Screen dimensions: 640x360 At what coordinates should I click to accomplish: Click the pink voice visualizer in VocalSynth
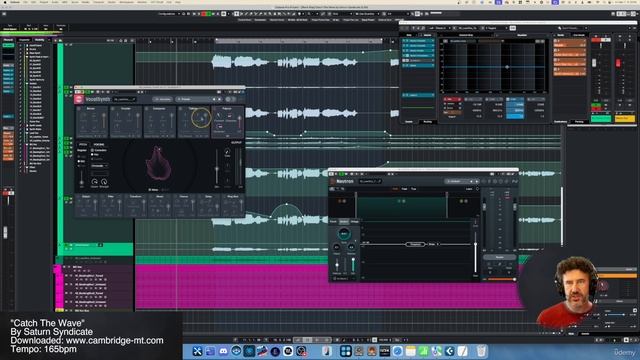point(158,163)
